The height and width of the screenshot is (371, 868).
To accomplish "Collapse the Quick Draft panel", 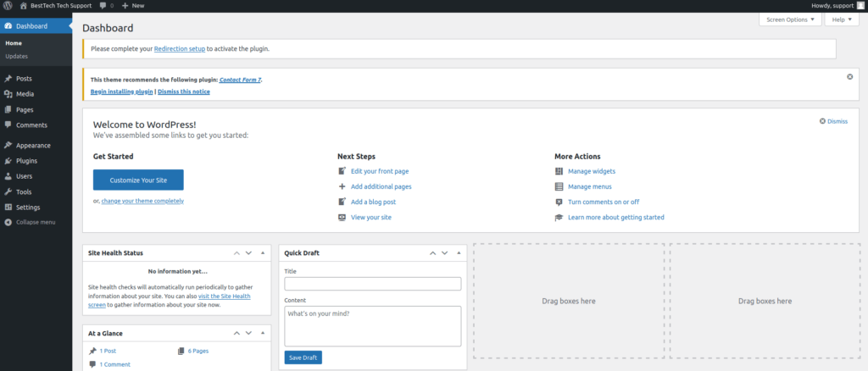I will pos(459,252).
